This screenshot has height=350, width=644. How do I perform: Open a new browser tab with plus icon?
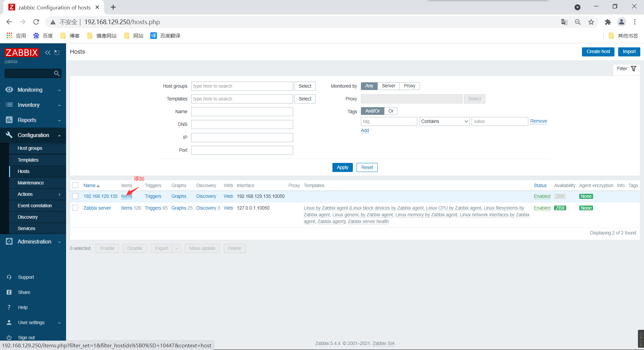click(113, 7)
